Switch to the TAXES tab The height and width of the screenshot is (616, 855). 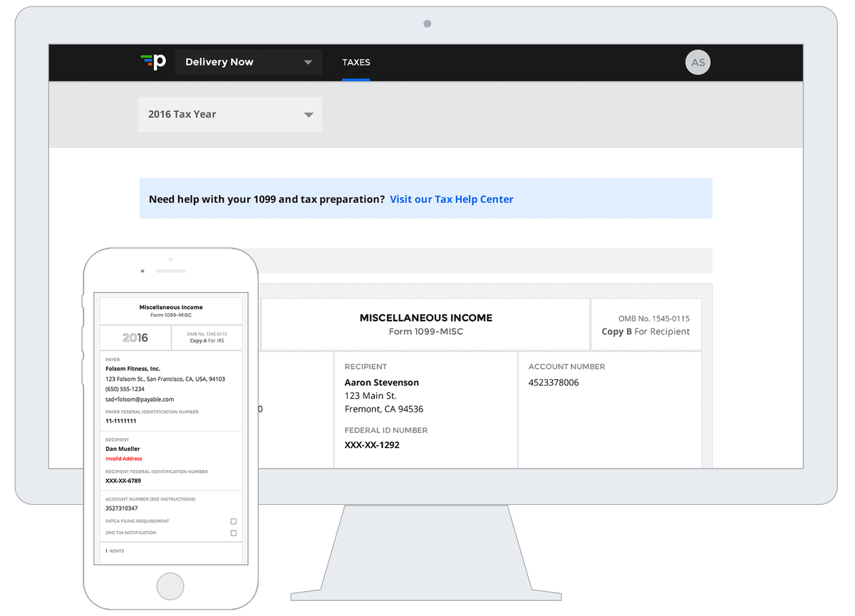click(356, 62)
